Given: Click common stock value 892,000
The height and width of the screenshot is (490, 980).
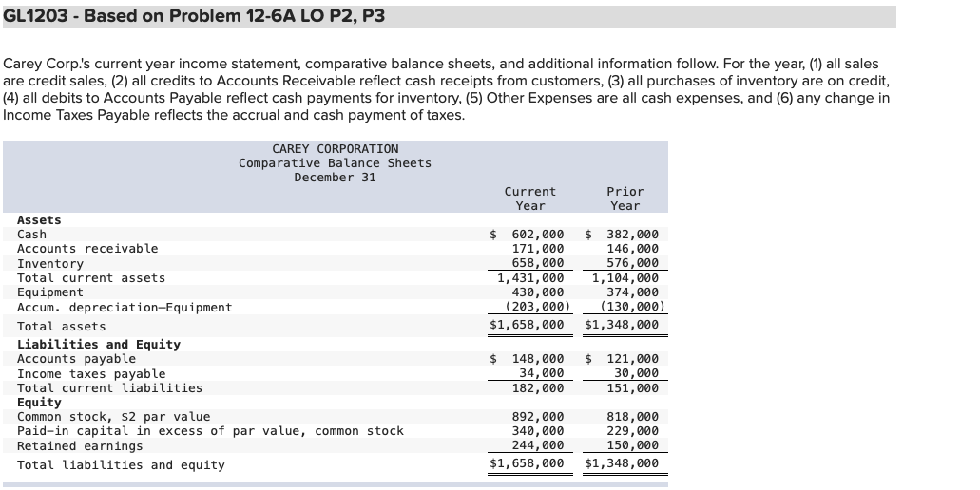Looking at the screenshot, I should point(537,416).
